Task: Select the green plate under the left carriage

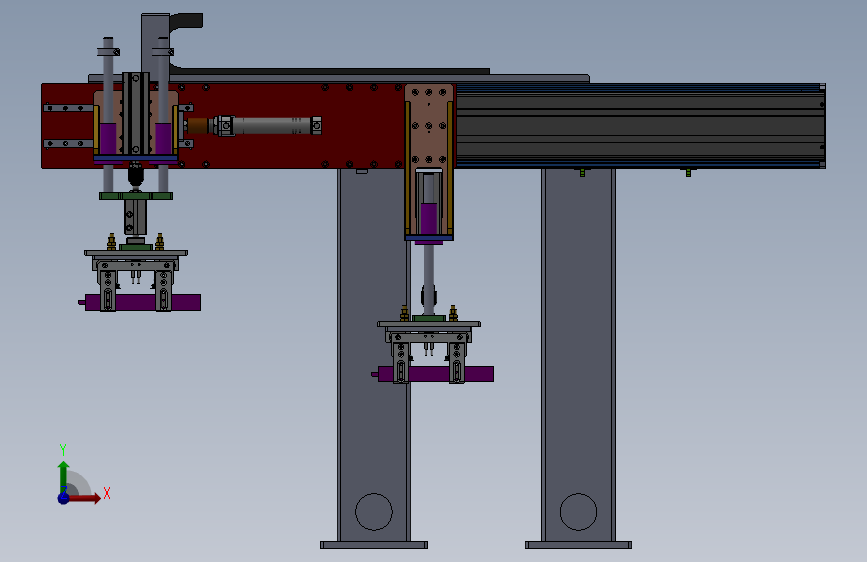Action: coord(136,196)
